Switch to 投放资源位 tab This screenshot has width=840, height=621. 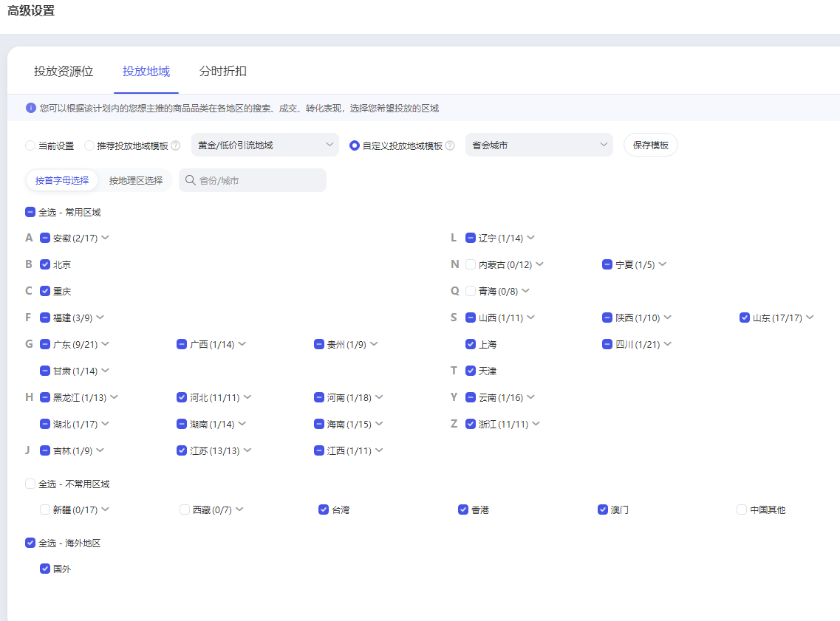pos(64,72)
